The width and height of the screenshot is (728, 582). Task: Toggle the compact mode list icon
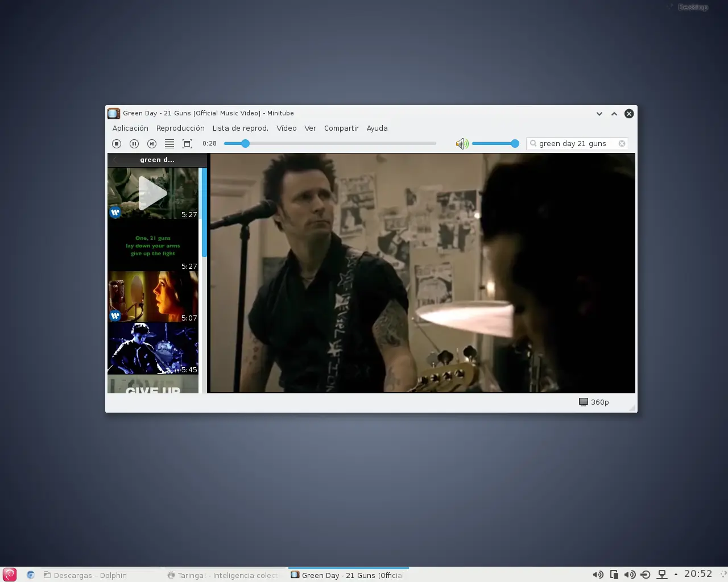click(169, 144)
